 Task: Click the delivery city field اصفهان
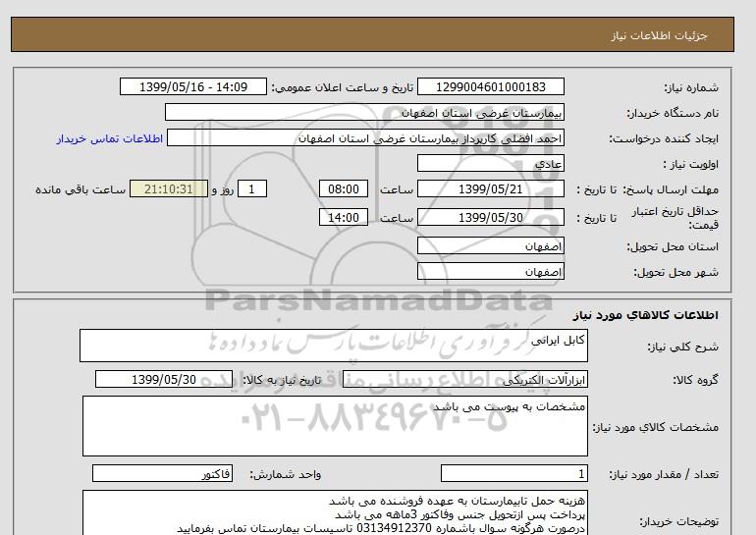point(490,271)
